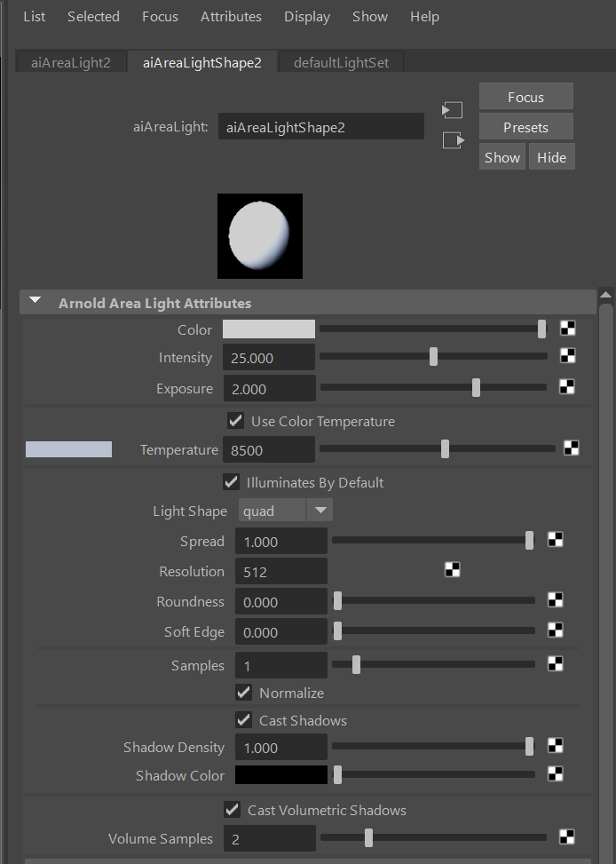This screenshot has width=616, height=864.
Task: Click the go to input connection icon
Action: (x=453, y=109)
